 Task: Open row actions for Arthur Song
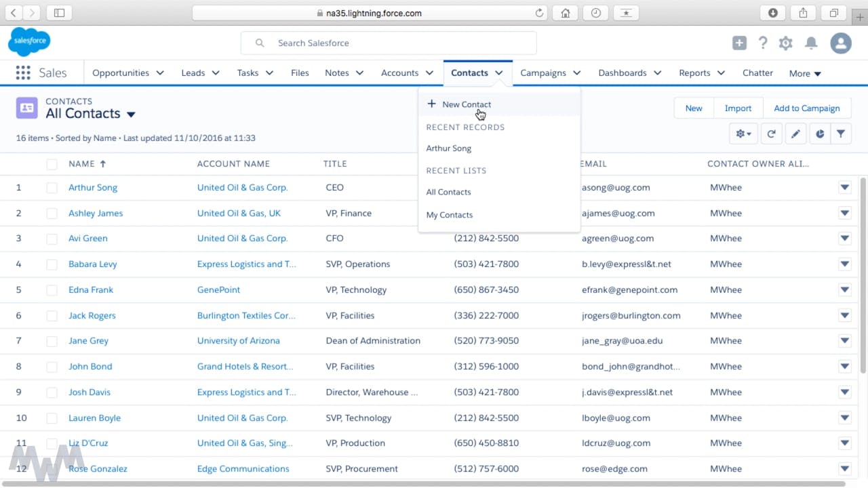coord(845,188)
